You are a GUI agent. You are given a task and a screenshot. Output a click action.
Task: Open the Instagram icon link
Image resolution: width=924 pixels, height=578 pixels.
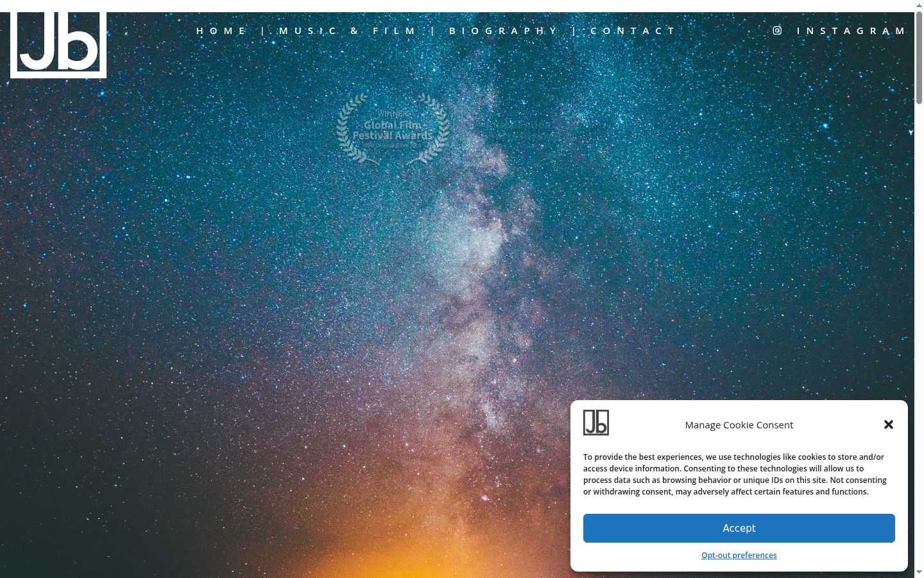coord(777,30)
